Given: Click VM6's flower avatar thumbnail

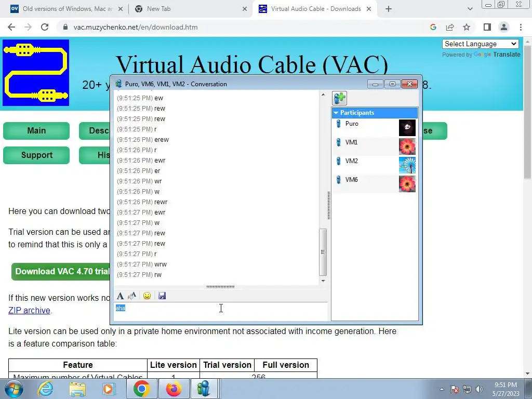Looking at the screenshot, I should click(407, 184).
